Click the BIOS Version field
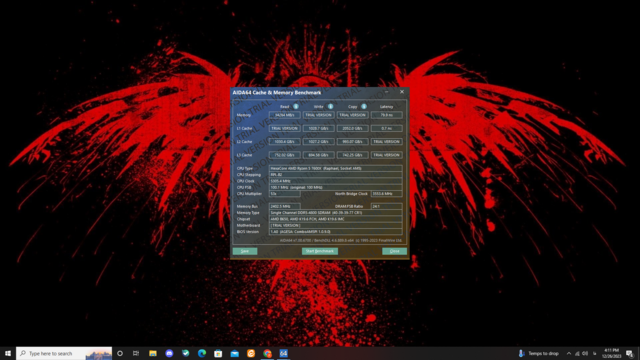This screenshot has width=640, height=360. tap(336, 232)
